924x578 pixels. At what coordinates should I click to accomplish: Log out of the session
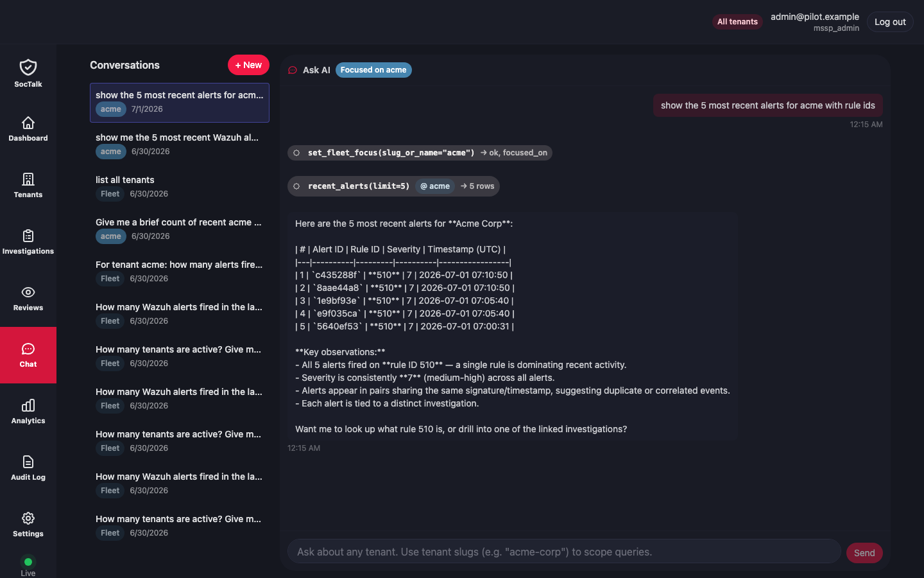tap(890, 22)
